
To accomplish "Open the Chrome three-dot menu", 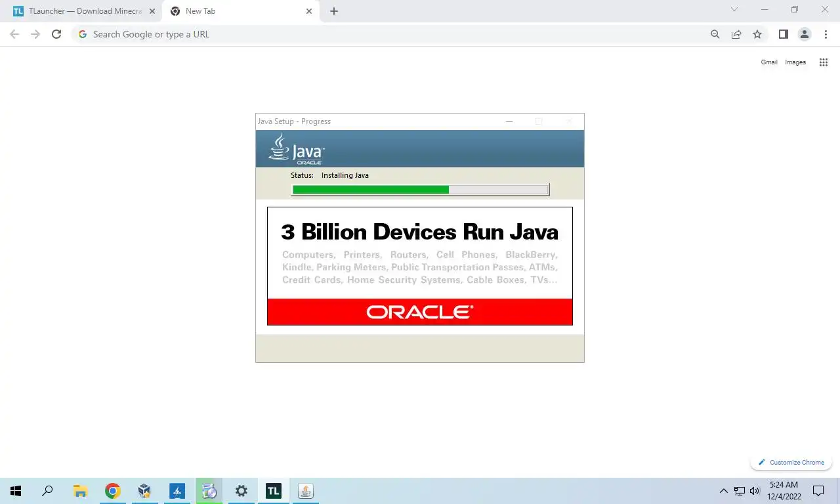I will click(826, 34).
